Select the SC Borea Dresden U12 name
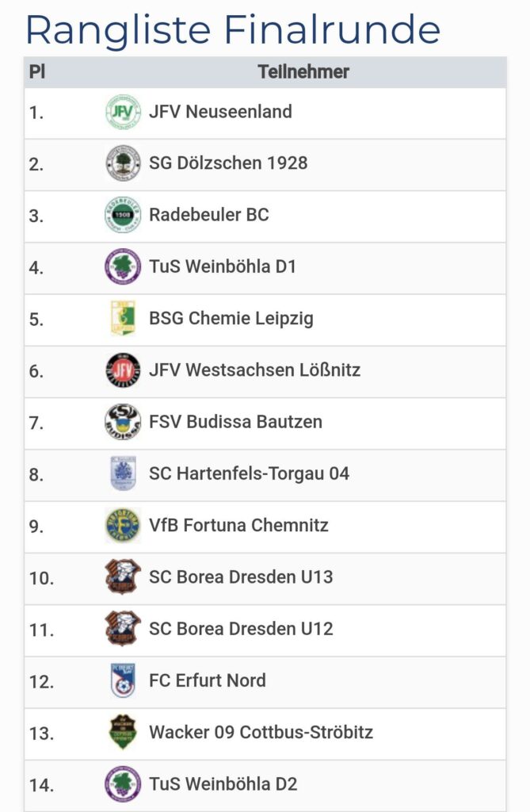Image resolution: width=530 pixels, height=812 pixels. (x=241, y=629)
